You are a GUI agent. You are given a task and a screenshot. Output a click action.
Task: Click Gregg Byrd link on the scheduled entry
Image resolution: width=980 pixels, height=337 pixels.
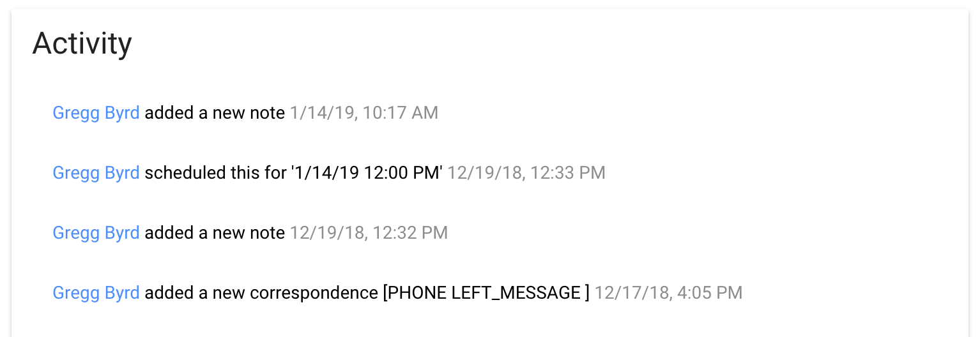pos(96,173)
